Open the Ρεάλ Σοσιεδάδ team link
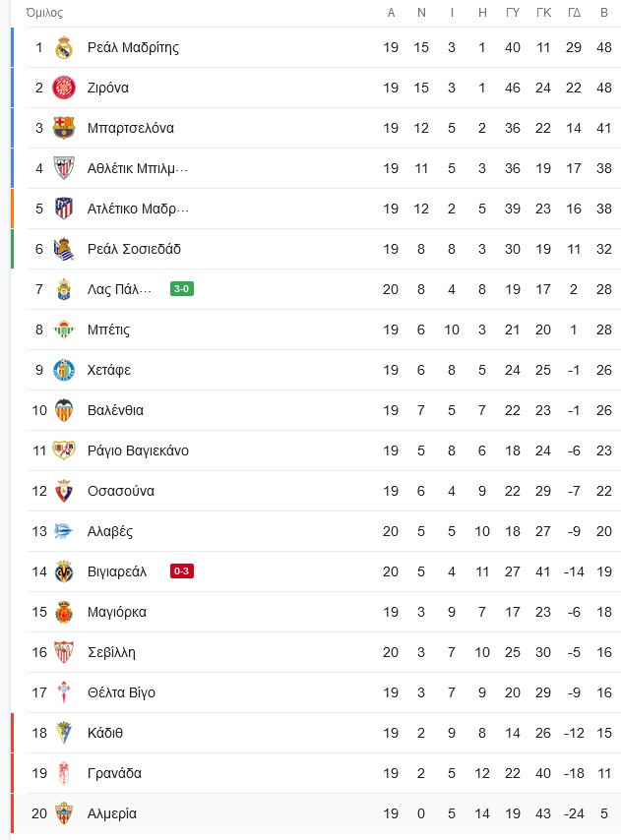Image resolution: width=621 pixels, height=840 pixels. 134,249
